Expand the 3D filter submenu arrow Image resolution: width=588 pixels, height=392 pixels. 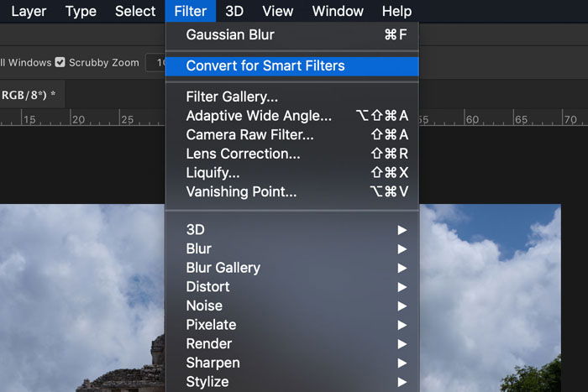click(x=402, y=230)
